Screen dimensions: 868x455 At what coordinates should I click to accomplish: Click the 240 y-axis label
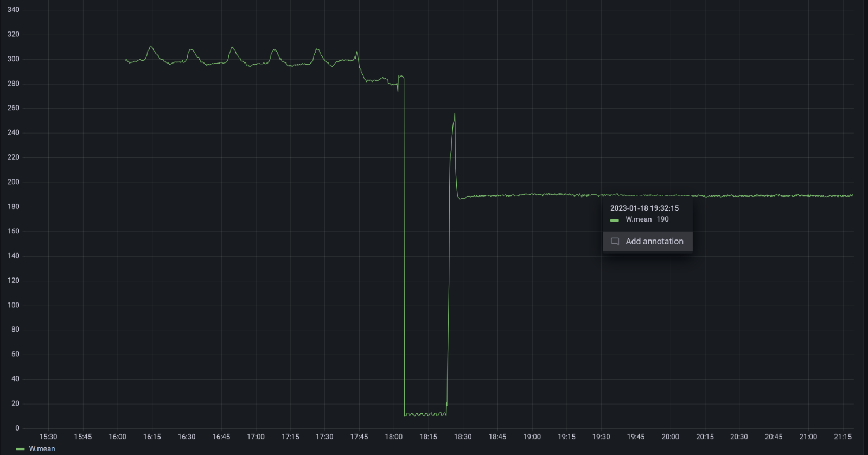13,132
